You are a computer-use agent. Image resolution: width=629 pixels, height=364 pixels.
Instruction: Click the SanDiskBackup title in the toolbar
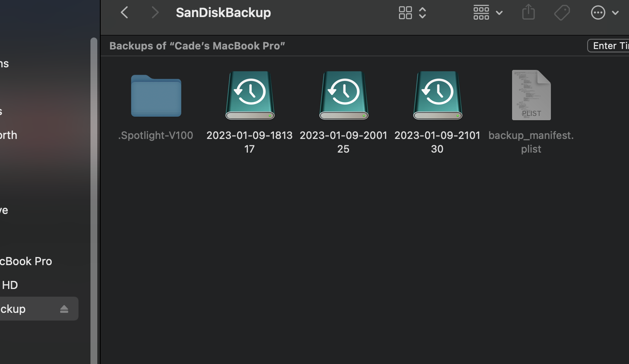click(x=223, y=12)
